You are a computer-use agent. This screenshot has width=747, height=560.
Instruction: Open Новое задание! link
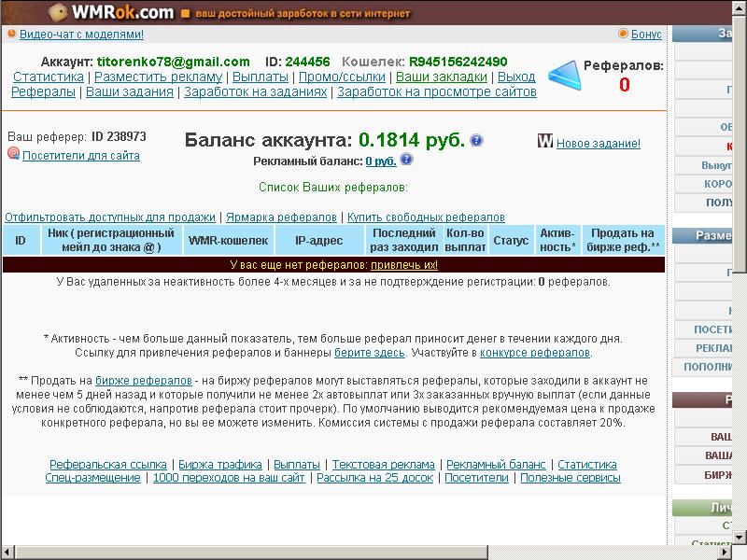599,144
